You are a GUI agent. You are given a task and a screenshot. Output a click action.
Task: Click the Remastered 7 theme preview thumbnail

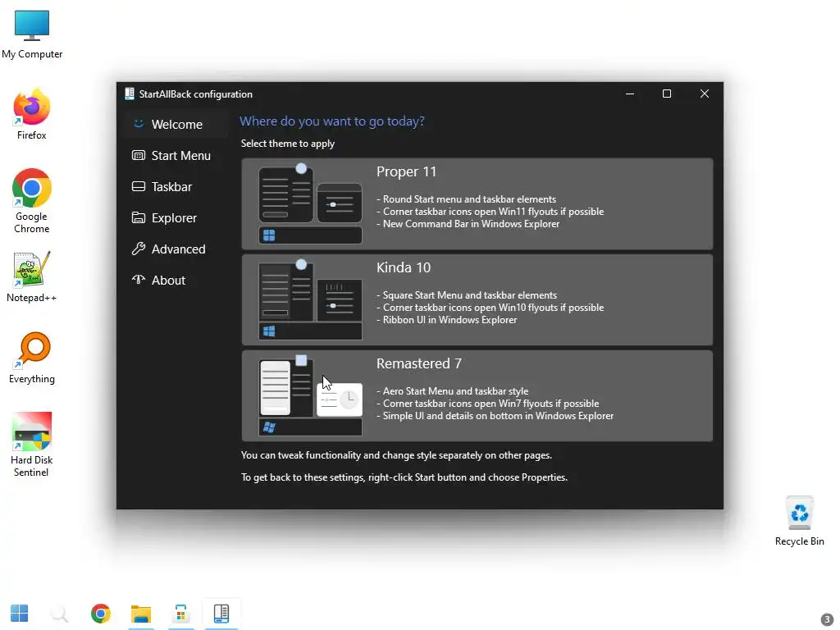(310, 395)
